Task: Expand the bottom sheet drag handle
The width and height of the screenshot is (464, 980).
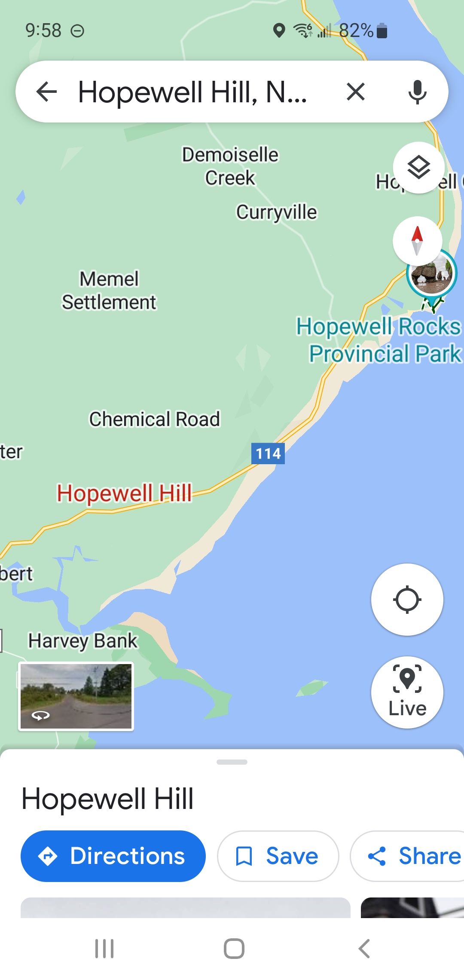Action: point(232,762)
